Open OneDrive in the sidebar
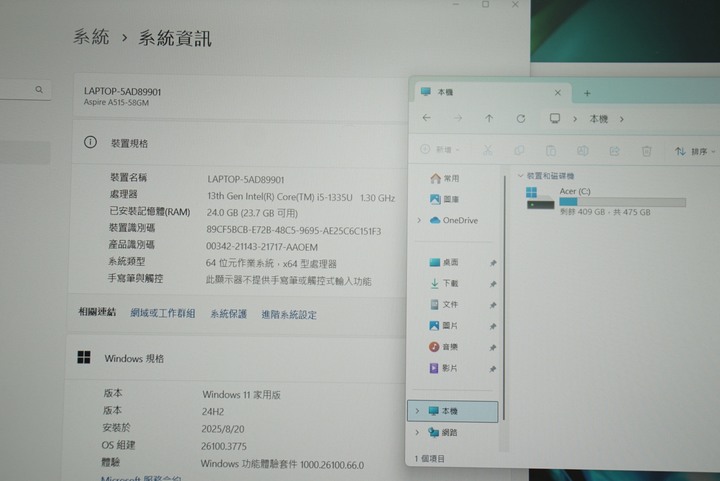This screenshot has width=720, height=481. coord(454,220)
